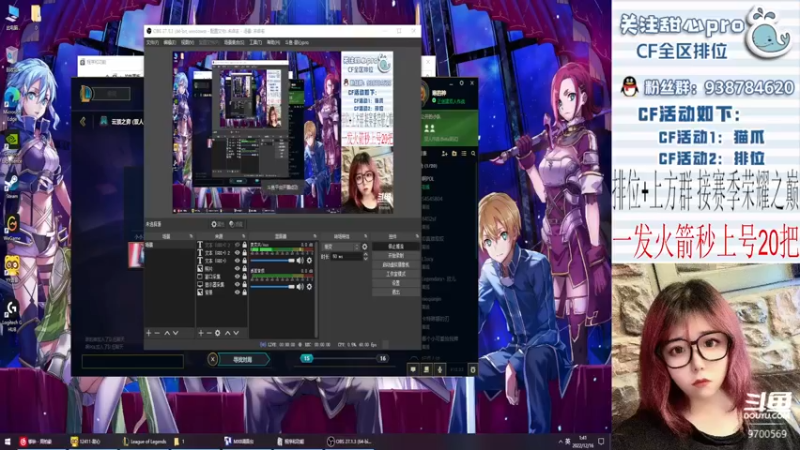Open the 文件(F) menu in OBS
800x450 pixels.
click(153, 42)
